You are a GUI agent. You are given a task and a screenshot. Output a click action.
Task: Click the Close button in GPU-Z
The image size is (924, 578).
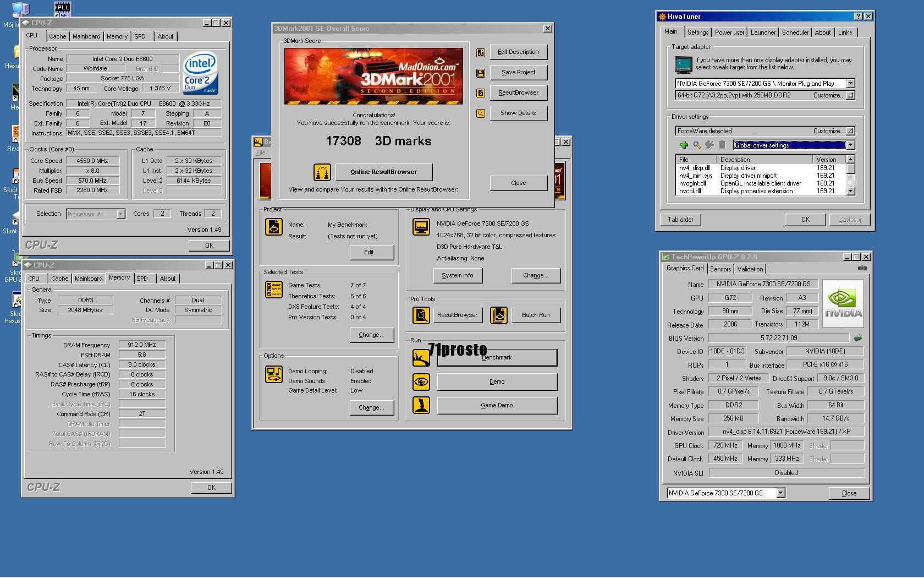[x=849, y=493]
